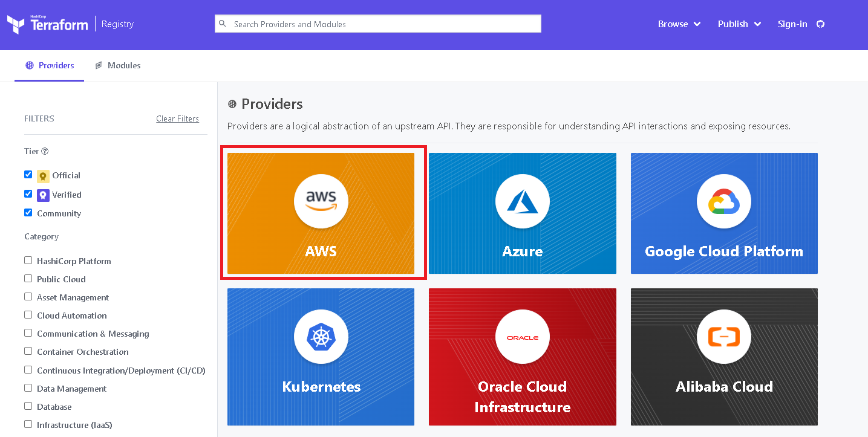The width and height of the screenshot is (868, 437).
Task: Click the Providers page heading
Action: [272, 104]
